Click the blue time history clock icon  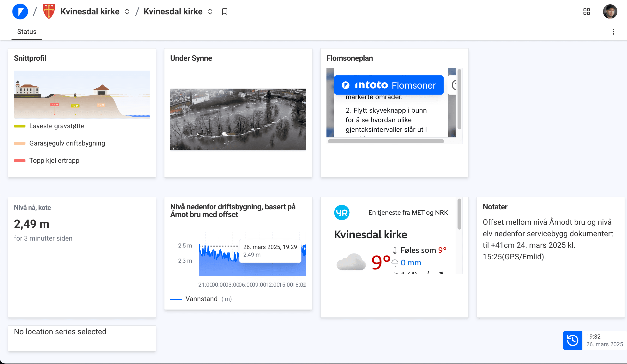point(572,340)
